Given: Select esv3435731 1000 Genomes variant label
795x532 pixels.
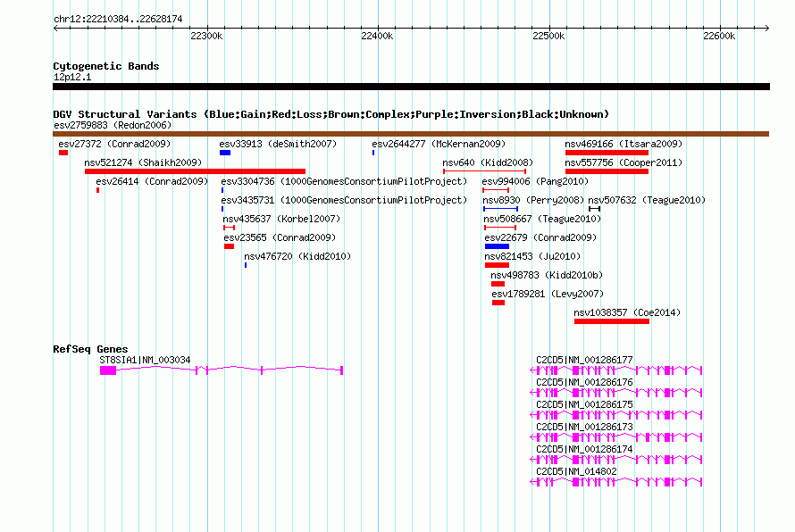Looking at the screenshot, I should (x=344, y=200).
